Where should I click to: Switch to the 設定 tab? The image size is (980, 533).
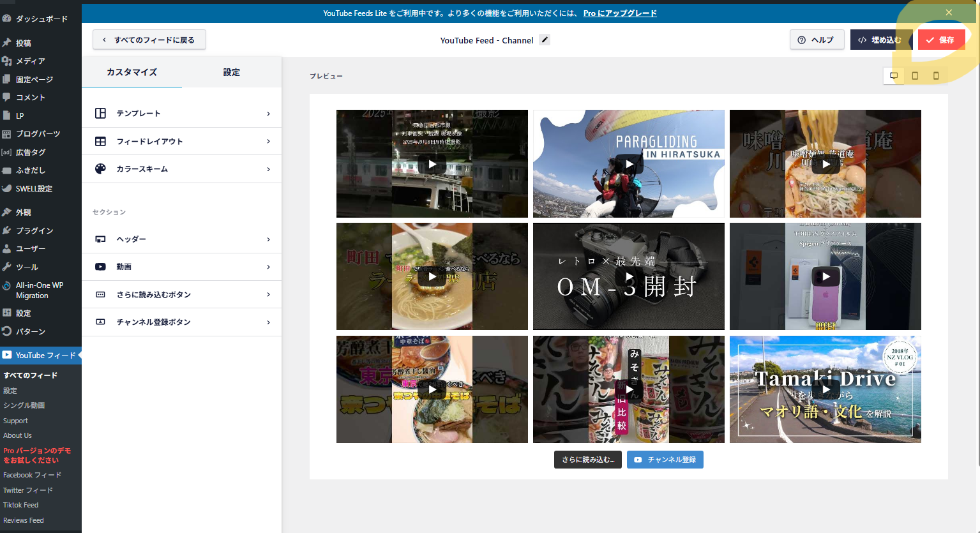pyautogui.click(x=231, y=72)
